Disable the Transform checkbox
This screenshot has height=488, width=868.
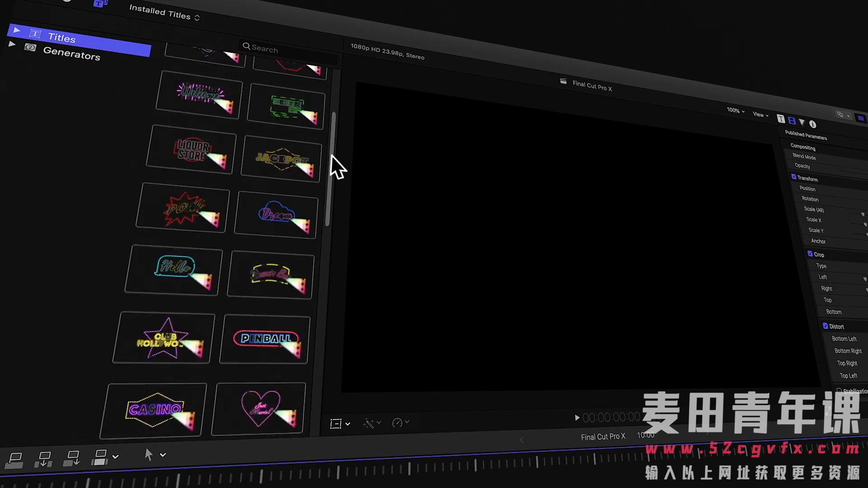[x=793, y=177]
